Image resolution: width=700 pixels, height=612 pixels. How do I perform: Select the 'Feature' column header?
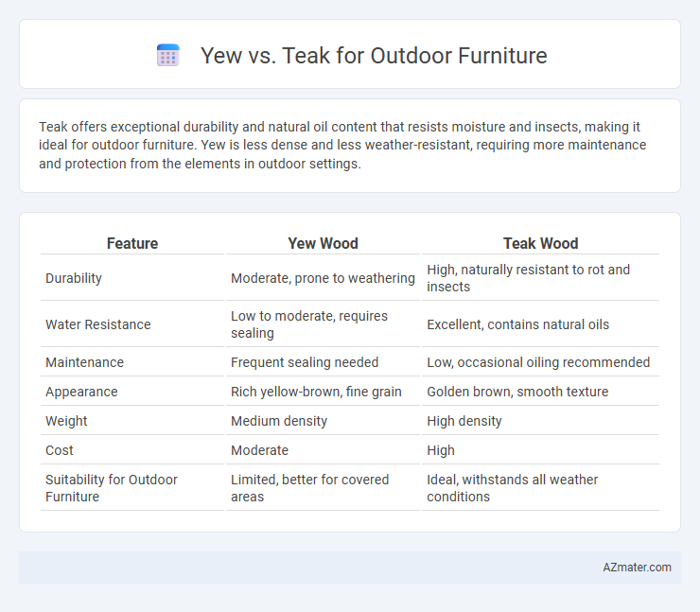pyautogui.click(x=132, y=243)
